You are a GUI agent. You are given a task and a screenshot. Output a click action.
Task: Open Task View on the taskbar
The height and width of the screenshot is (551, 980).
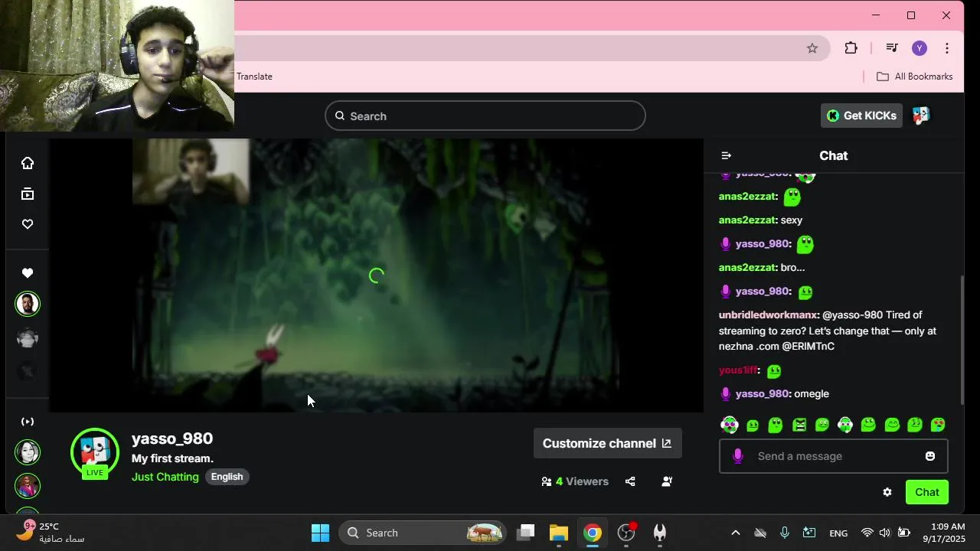click(x=525, y=533)
